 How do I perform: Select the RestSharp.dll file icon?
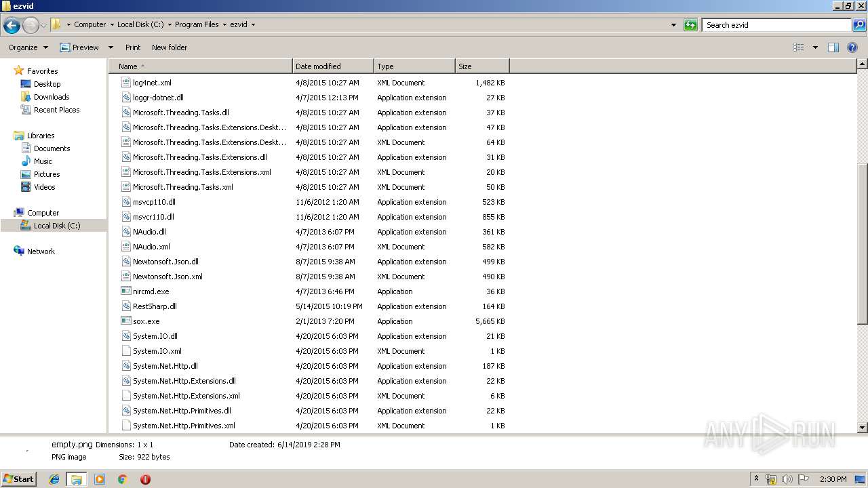[x=125, y=306]
